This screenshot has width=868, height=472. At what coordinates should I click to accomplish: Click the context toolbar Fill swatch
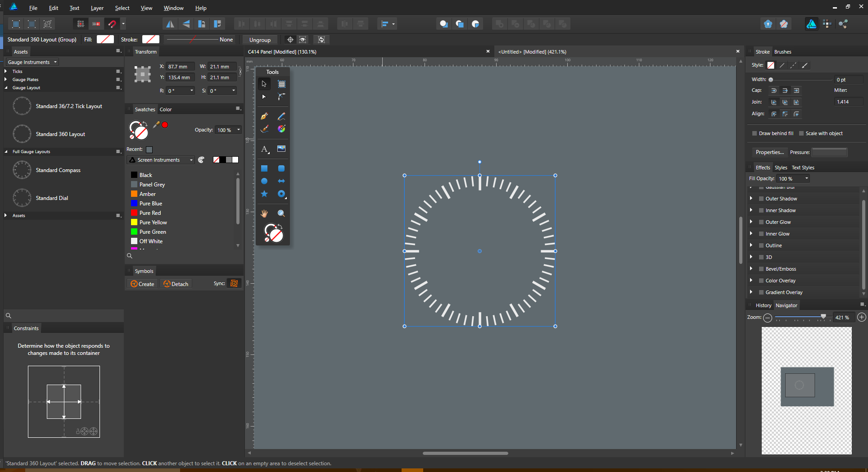[105, 40]
